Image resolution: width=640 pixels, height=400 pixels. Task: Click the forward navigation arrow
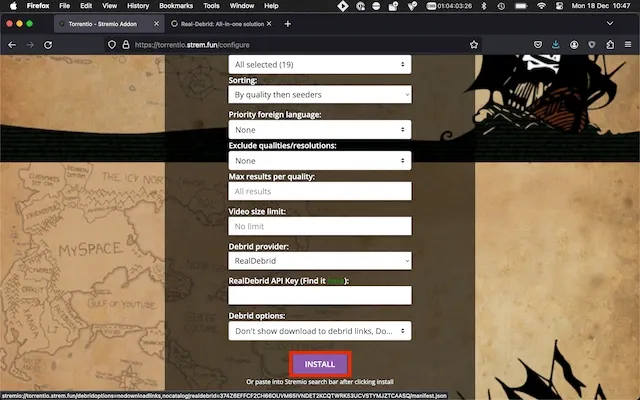[x=30, y=45]
